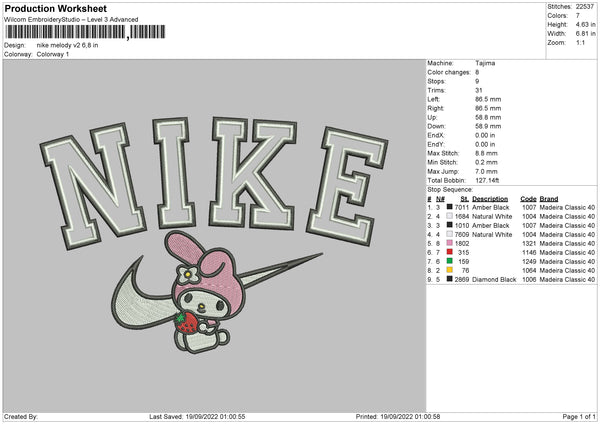Click stitch count '1684' in stop 2
Viewport: 600px width, 424px height.
[462, 216]
